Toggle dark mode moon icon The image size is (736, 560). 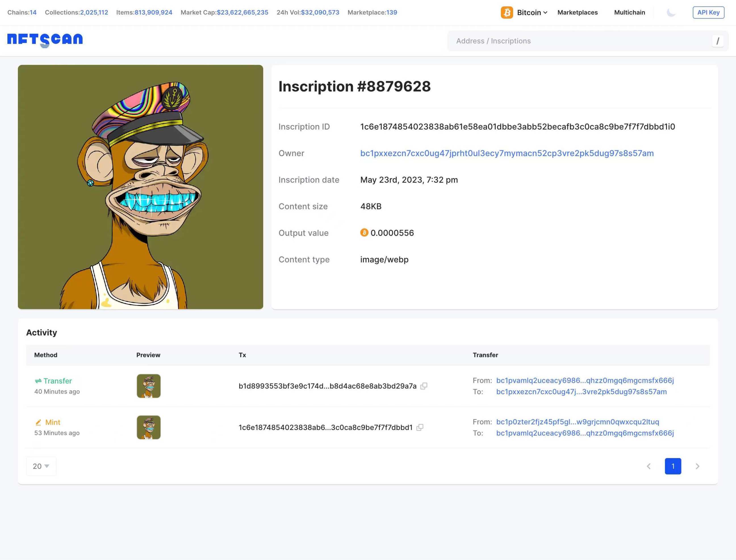pos(671,13)
